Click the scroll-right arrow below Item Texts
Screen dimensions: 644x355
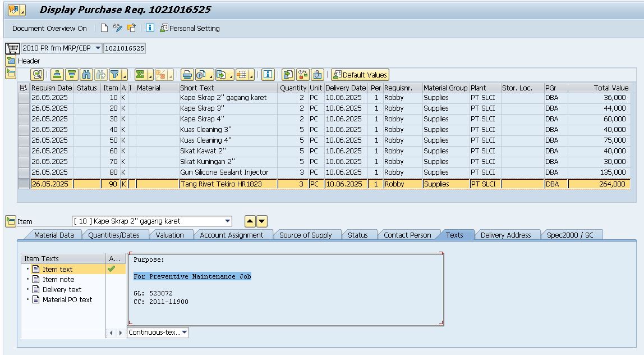pyautogui.click(x=121, y=333)
